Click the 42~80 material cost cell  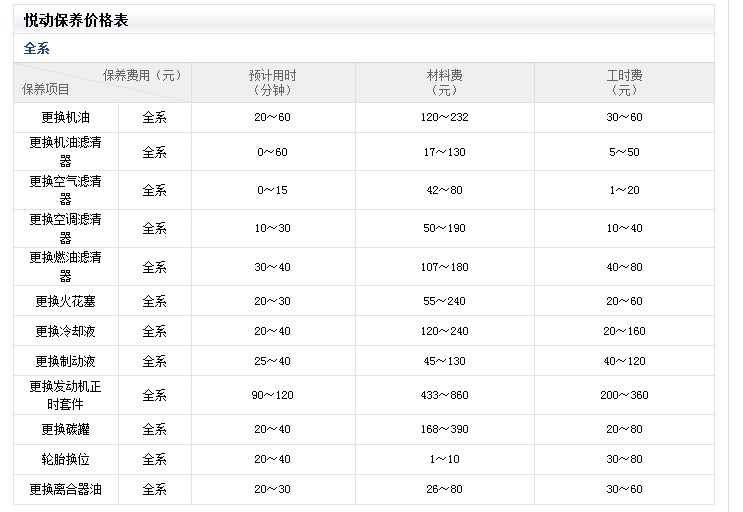[x=444, y=190]
